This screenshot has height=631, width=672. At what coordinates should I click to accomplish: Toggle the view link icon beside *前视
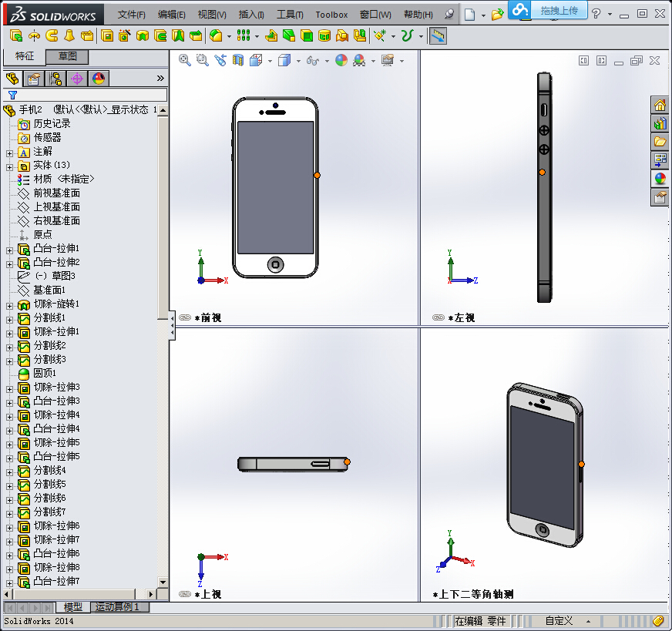click(185, 317)
